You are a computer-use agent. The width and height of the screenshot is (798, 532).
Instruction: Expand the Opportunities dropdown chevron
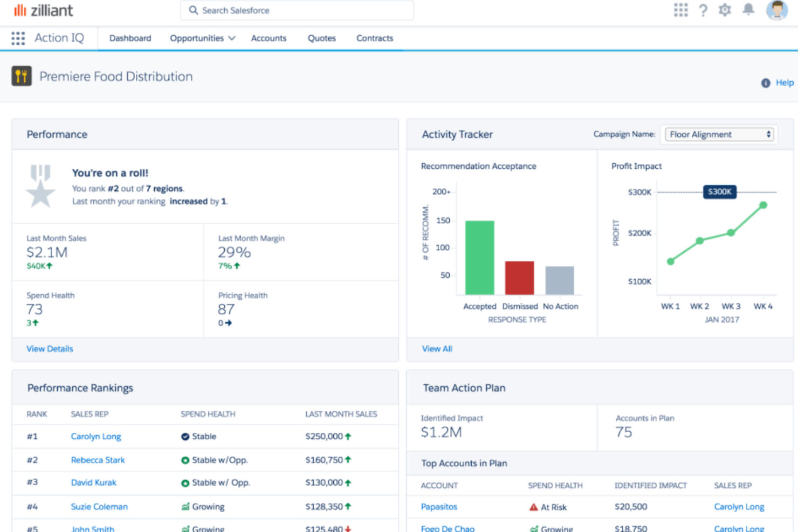click(x=232, y=38)
